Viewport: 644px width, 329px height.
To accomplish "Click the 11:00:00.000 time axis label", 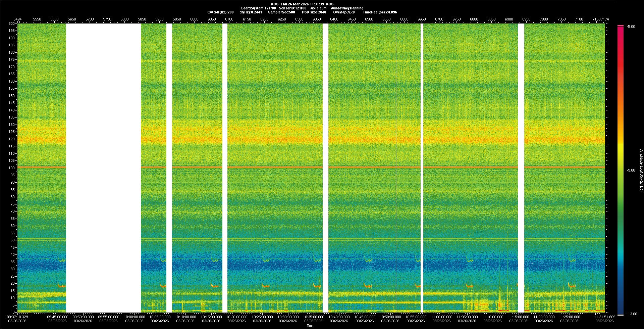I will [x=441, y=317].
